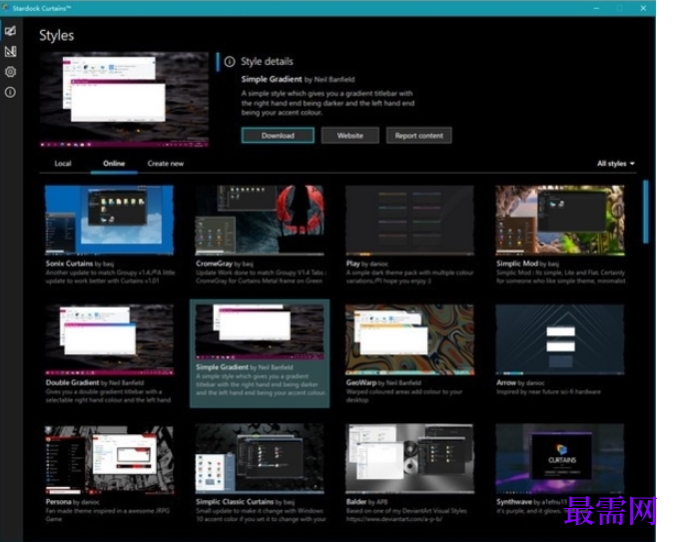The height and width of the screenshot is (542, 676).
Task: Select the Synthwave style thumbnail
Action: tap(560, 459)
